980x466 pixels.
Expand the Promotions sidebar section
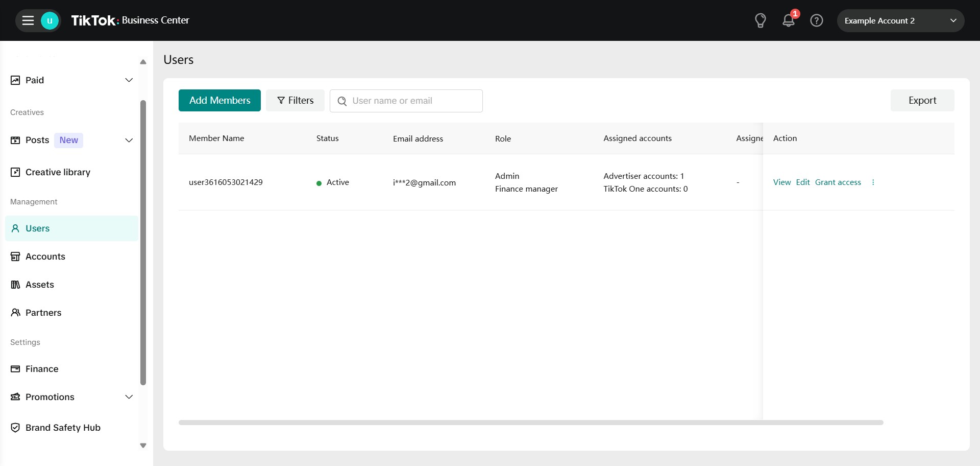[129, 397]
